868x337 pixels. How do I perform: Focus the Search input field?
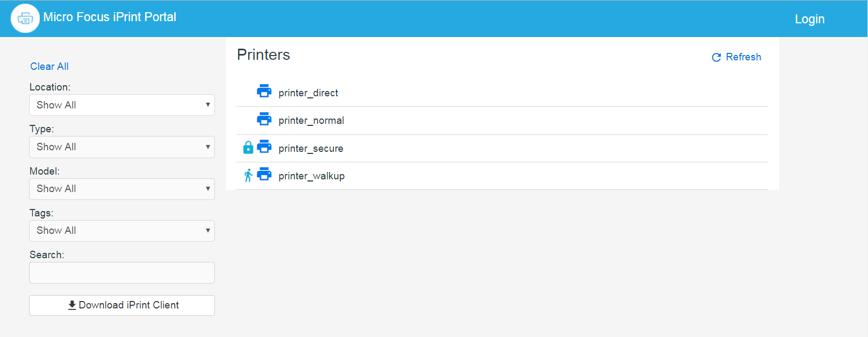click(x=122, y=273)
